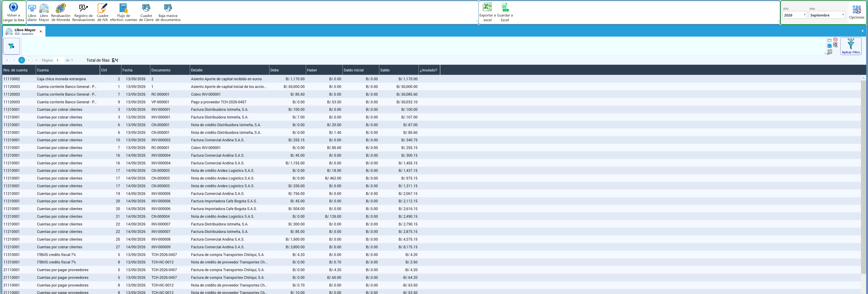Click the ¿Anulado? column header
This screenshot has width=868, height=294.
tap(429, 70)
